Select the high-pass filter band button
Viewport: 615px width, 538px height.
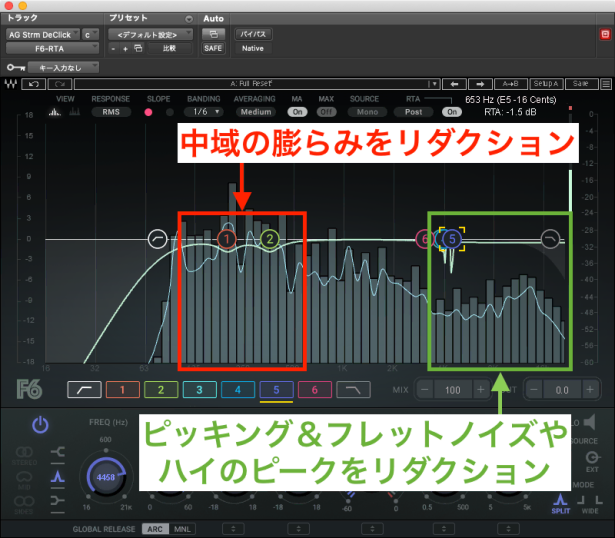tap(84, 390)
